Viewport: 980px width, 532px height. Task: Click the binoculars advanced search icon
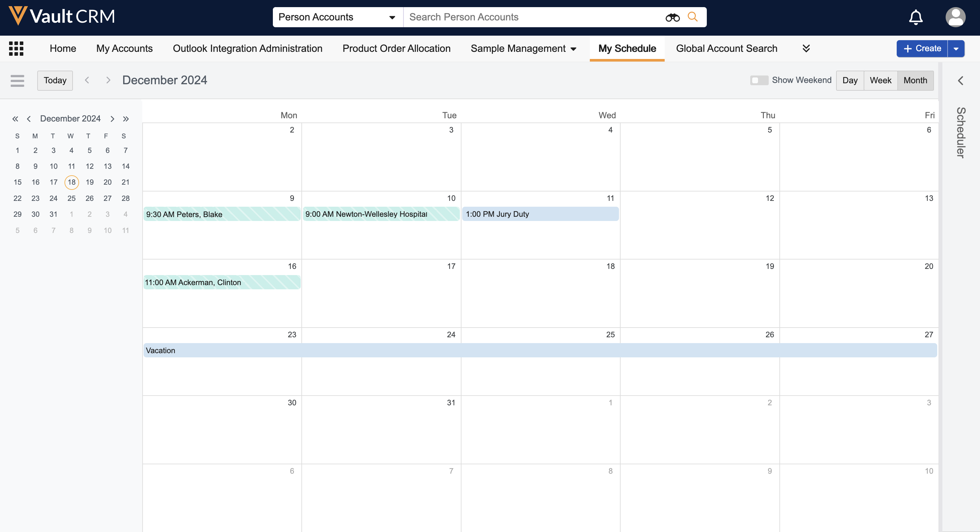[672, 17]
